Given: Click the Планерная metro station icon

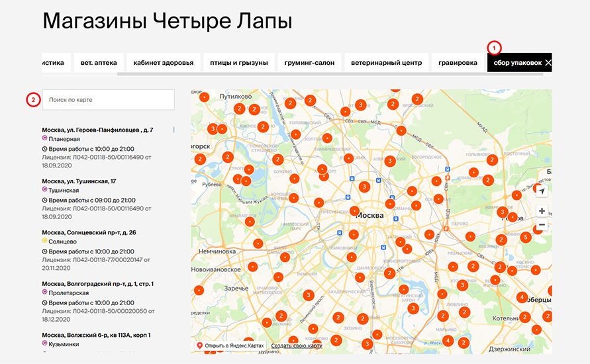Looking at the screenshot, I should coord(45,139).
